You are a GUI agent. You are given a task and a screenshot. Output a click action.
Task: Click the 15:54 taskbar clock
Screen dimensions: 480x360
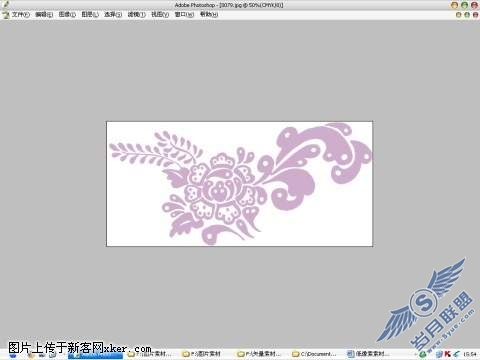click(x=470, y=354)
